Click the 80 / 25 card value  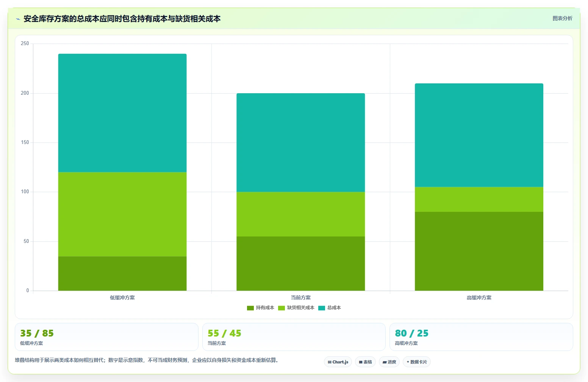point(412,333)
